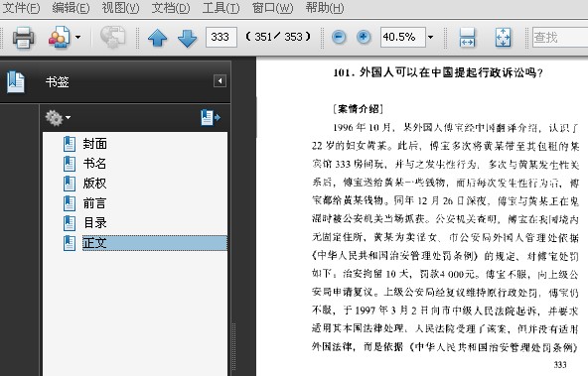Select the fit full page icon
Image resolution: width=588 pixels, height=376 pixels.
point(503,37)
